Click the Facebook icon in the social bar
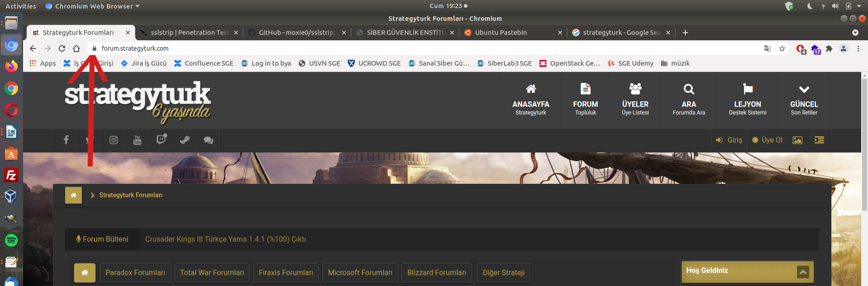868x286 pixels. pos(66,140)
